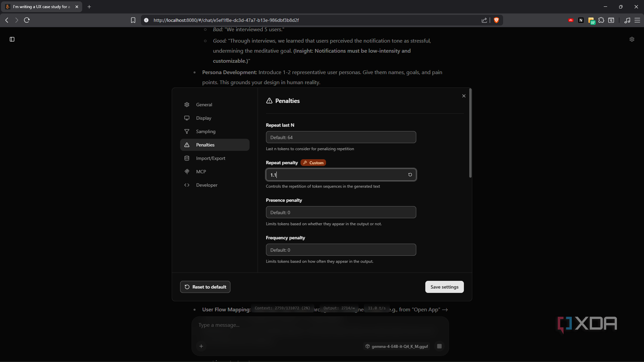Click the MCP icon in settings sidebar
This screenshot has width=644, height=362.
[187, 172]
